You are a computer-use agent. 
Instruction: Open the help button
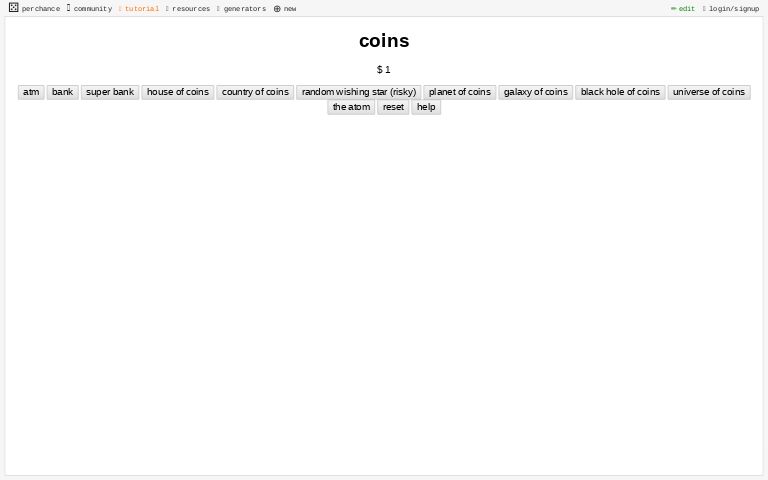426,107
